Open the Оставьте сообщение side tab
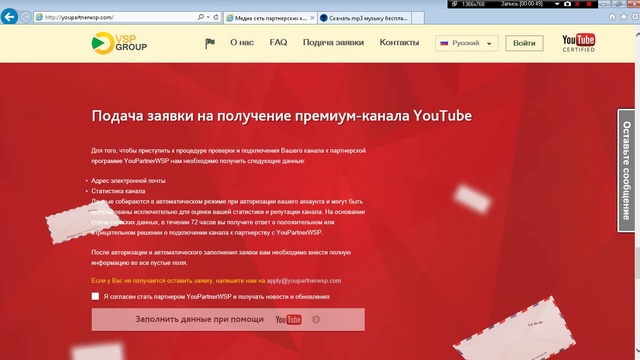The image size is (640, 360). [626, 171]
